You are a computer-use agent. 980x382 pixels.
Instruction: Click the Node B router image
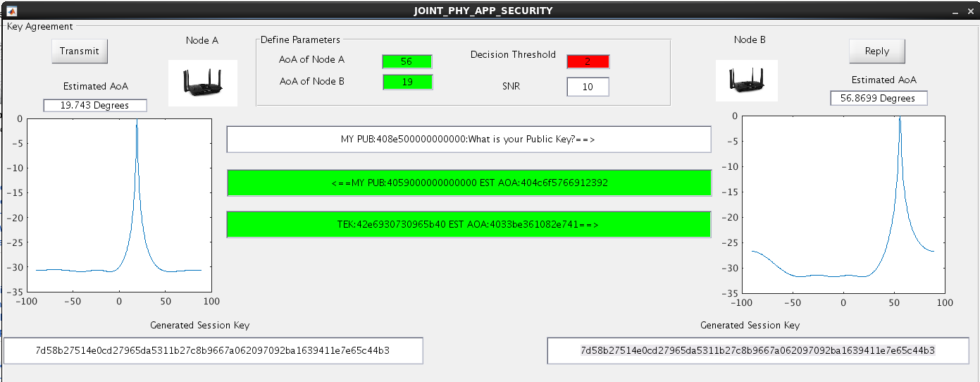click(747, 80)
